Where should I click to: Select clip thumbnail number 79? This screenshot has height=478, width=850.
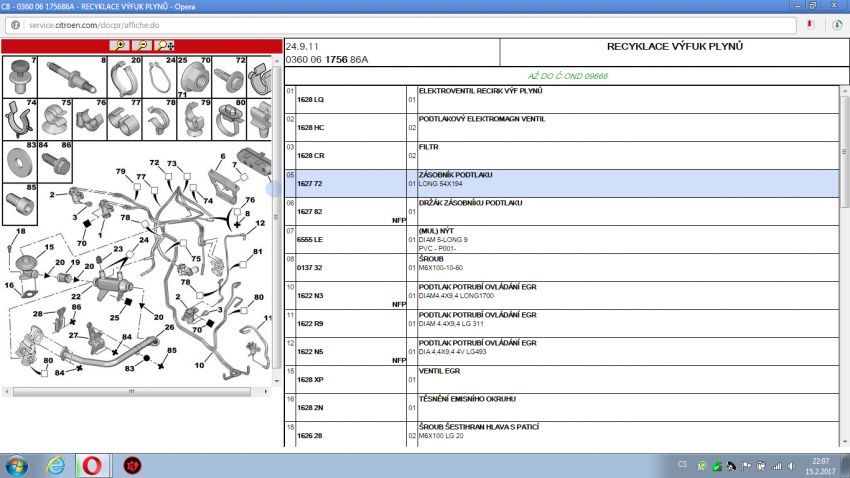pyautogui.click(x=194, y=119)
